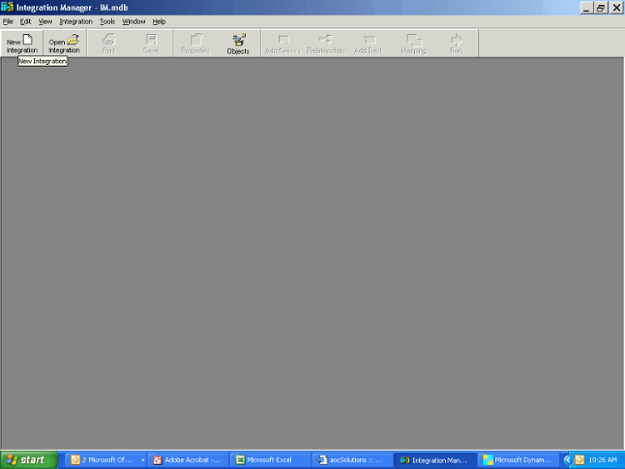Open the Window menu
Image resolution: width=625 pixels, height=469 pixels.
(133, 21)
